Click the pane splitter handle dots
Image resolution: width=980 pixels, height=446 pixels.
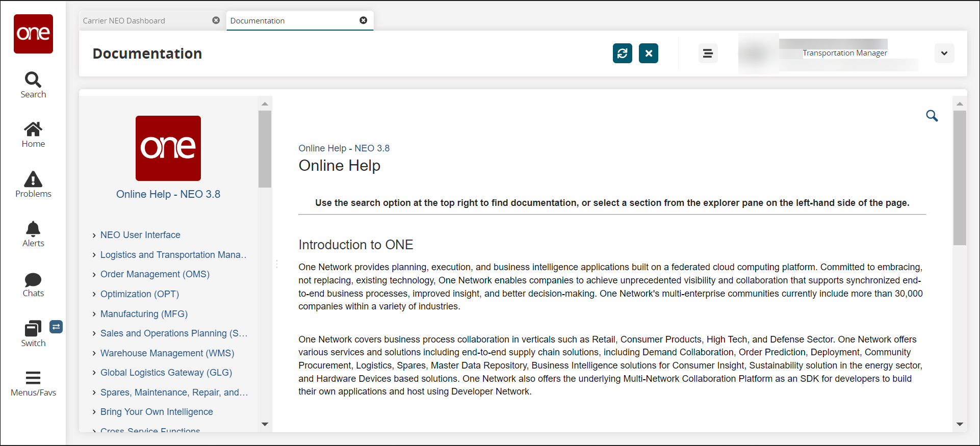click(x=277, y=264)
